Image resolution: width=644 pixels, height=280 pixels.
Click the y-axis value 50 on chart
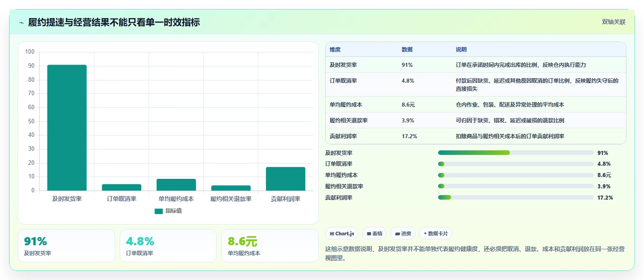[31, 121]
